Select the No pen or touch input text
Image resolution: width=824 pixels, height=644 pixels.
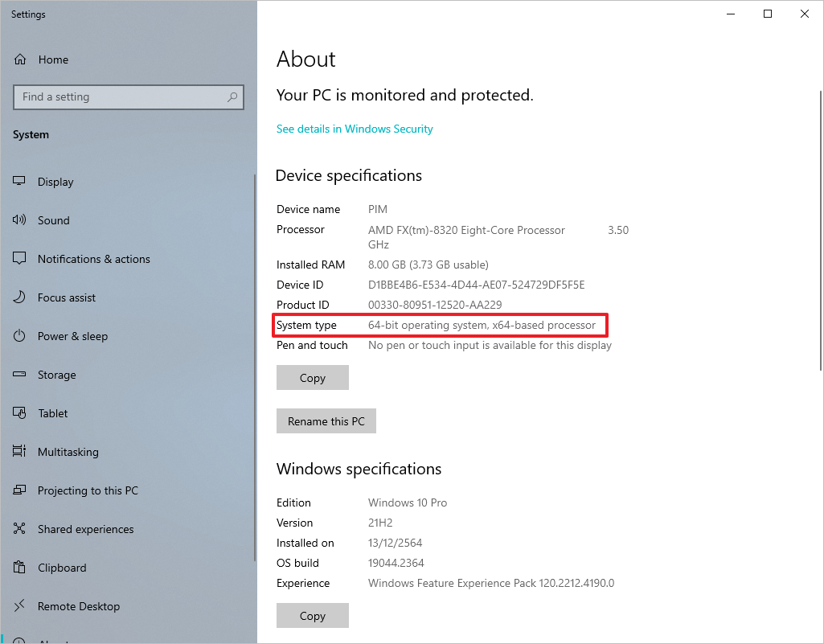490,346
